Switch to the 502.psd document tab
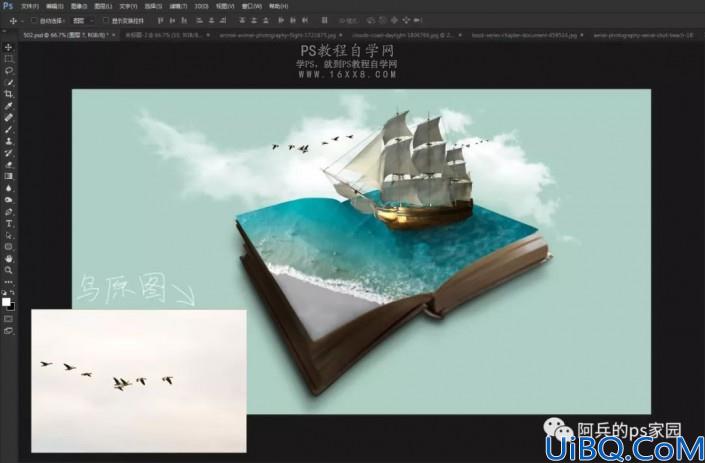705x463 pixels. 66,35
